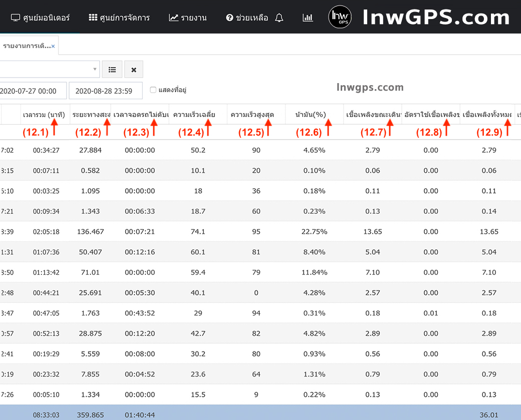Click the notification bell icon
Image resolution: width=521 pixels, height=420 pixels.
click(x=279, y=18)
